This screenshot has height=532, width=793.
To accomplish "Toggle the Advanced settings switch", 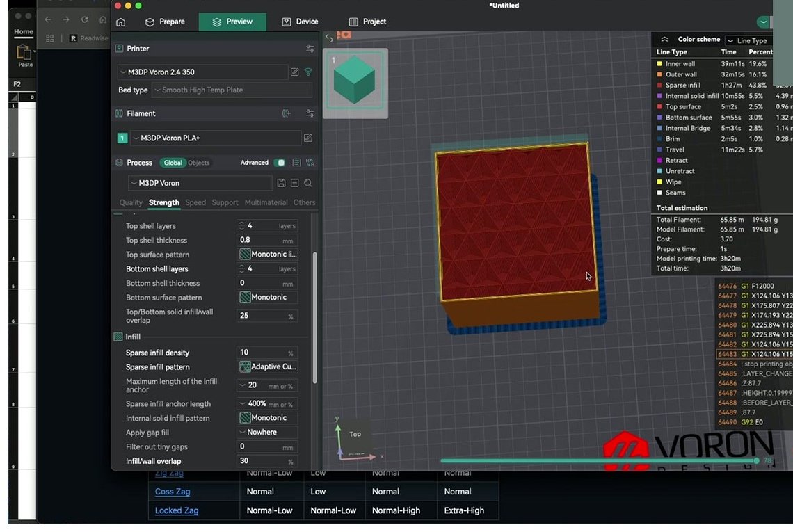I will tap(279, 162).
